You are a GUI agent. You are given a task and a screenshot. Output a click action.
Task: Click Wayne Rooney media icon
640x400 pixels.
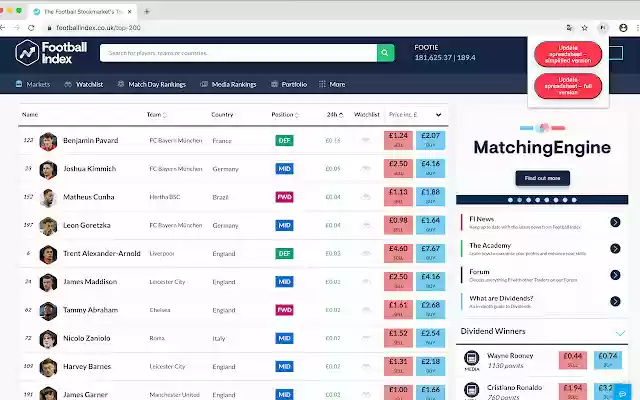point(471,358)
